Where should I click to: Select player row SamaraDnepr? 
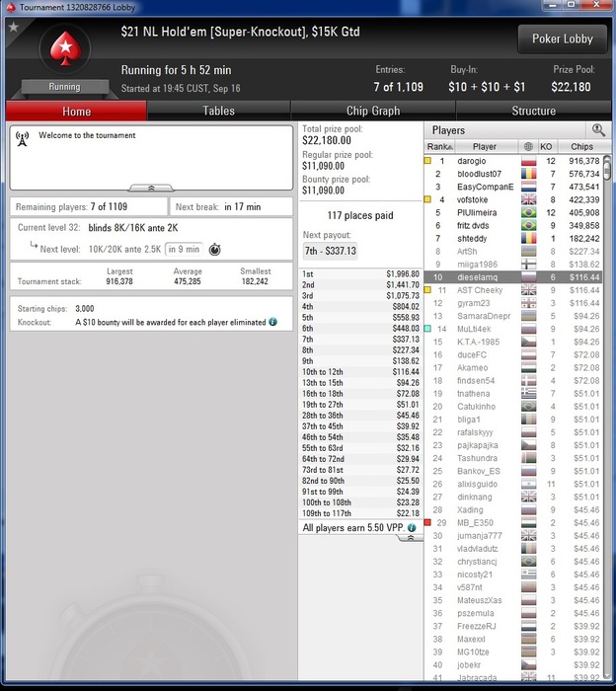coord(513,316)
